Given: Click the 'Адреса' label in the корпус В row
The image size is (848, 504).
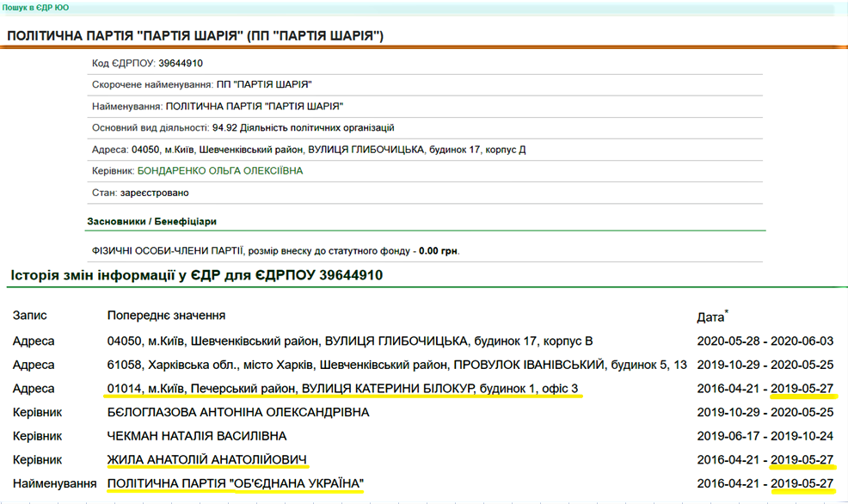Looking at the screenshot, I should [x=34, y=341].
